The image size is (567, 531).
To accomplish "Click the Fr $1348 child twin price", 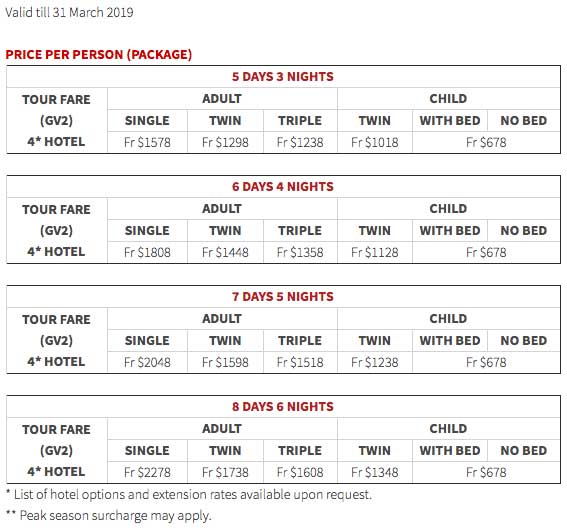I will pyautogui.click(x=375, y=472).
